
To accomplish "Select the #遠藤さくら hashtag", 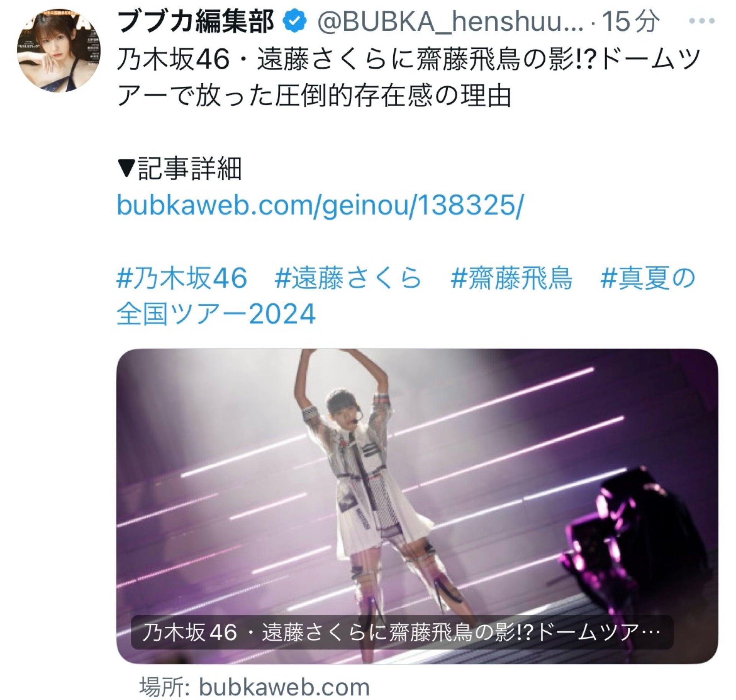I will click(348, 278).
